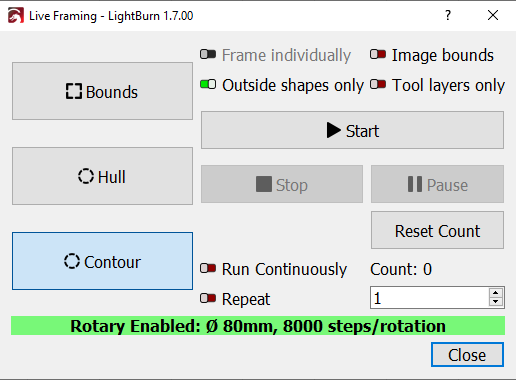This screenshot has height=380, width=516.
Task: Toggle the Repeat switch on
Action: click(208, 298)
